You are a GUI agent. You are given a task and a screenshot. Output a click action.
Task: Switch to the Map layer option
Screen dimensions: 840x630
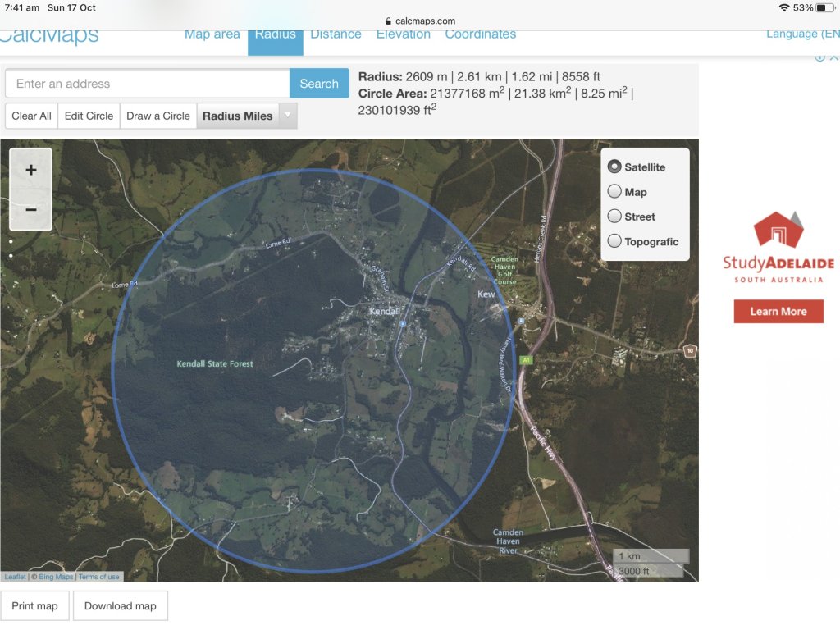(614, 192)
